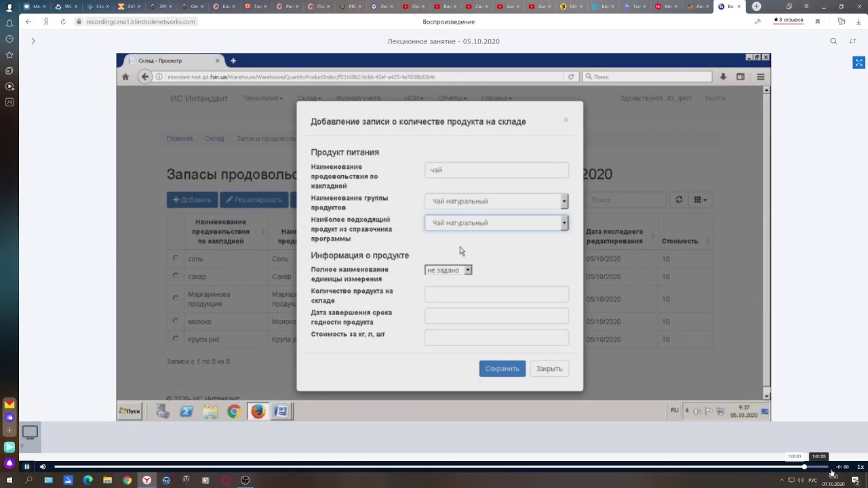
Task: Open Firefox from the recorded taskbar
Action: coord(258,411)
